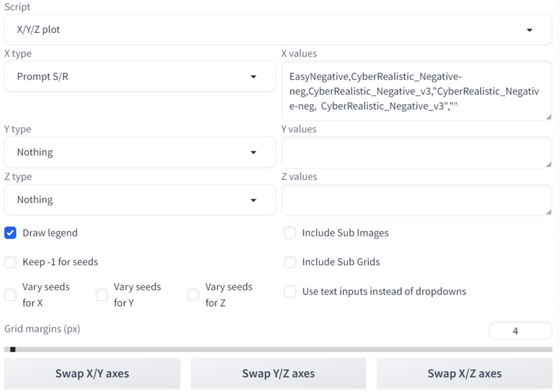Screen dimensions: 560x392
Task: Enable Vary seeds for X
Action: click(10, 295)
